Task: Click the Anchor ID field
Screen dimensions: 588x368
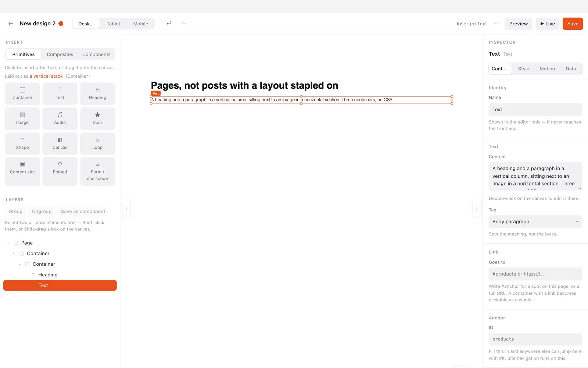Action: [x=535, y=339]
